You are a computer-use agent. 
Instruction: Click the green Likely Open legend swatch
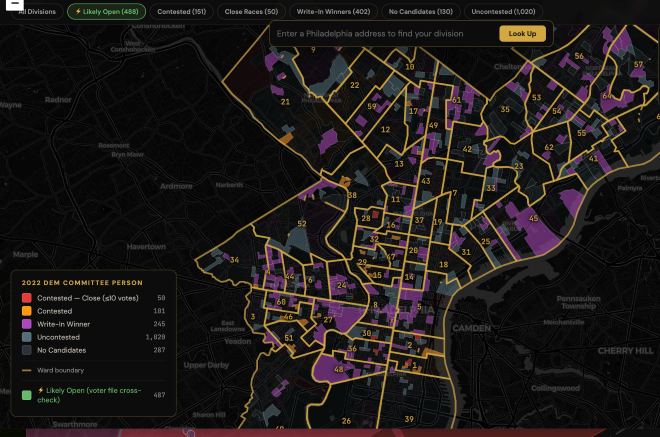pos(28,395)
